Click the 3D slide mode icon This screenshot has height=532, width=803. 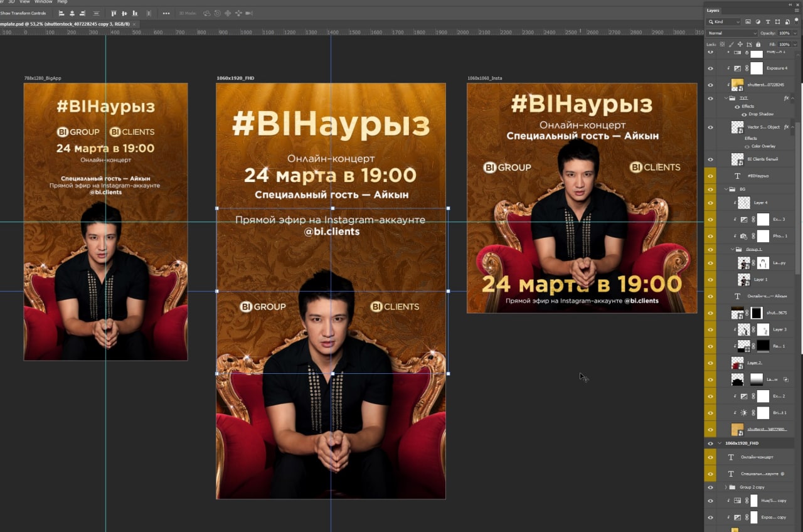(x=238, y=13)
